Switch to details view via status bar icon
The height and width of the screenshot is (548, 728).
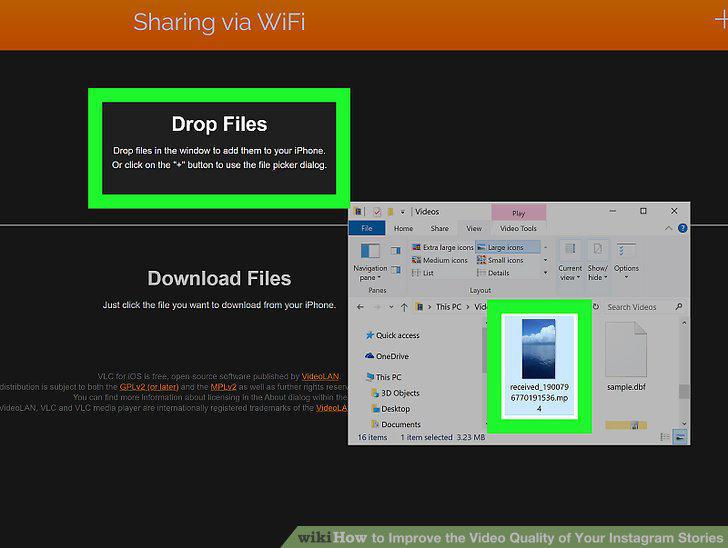tap(665, 437)
